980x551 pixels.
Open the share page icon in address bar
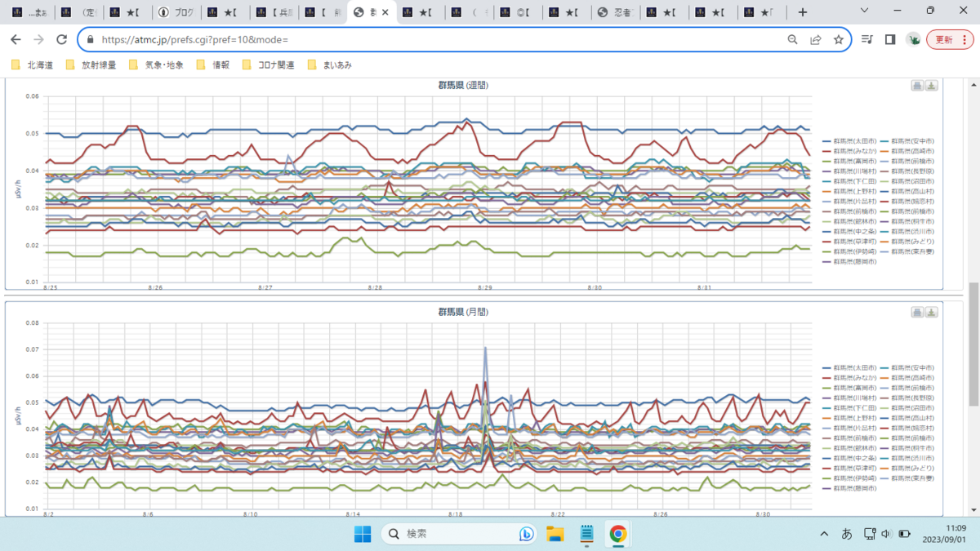click(x=815, y=39)
